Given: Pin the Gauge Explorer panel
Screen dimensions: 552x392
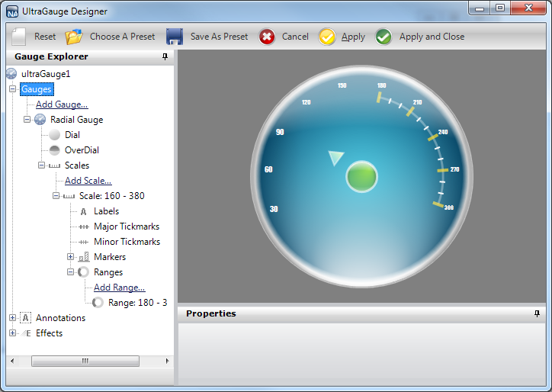Looking at the screenshot, I should [x=165, y=57].
